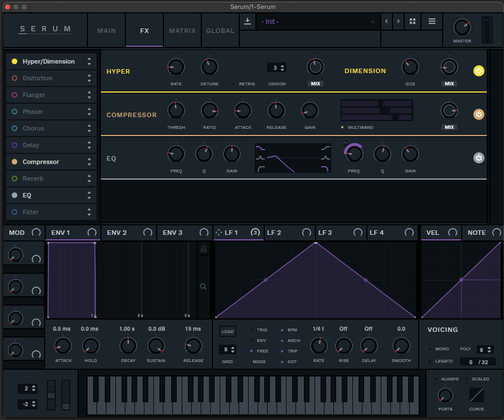
Task: Click the LF 1 modulation count badge
Action: [255, 232]
